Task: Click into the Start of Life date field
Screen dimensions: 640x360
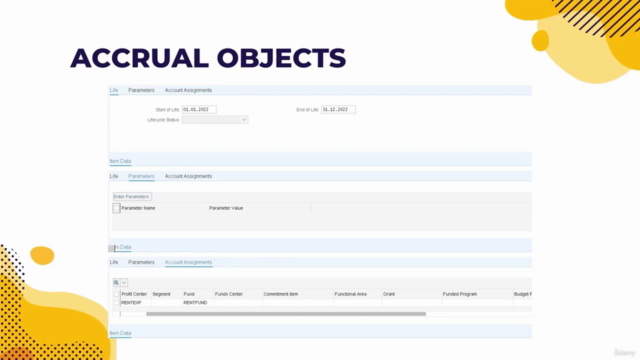Action: click(x=199, y=109)
